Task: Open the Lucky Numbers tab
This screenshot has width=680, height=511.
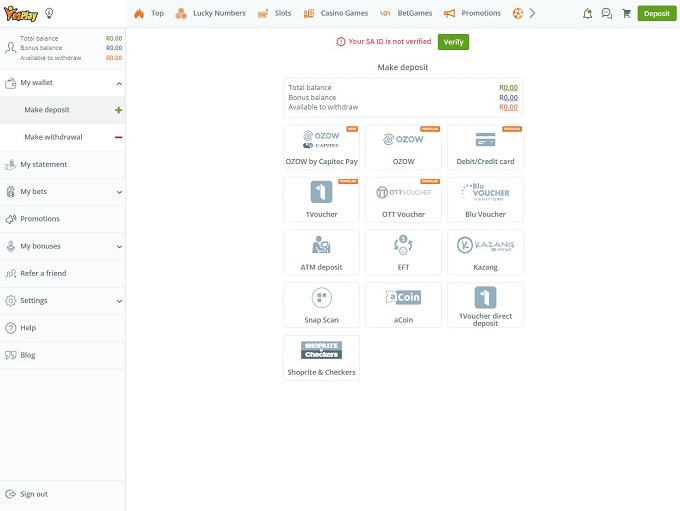Action: point(210,14)
